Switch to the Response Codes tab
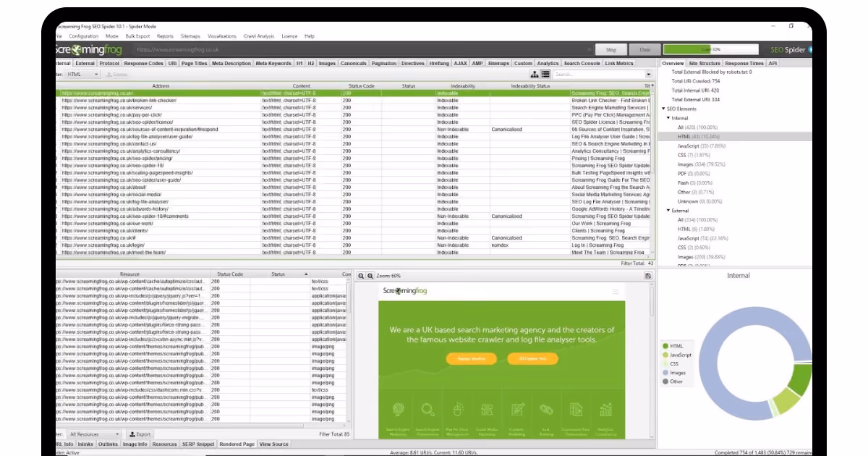The width and height of the screenshot is (868, 456). point(143,64)
